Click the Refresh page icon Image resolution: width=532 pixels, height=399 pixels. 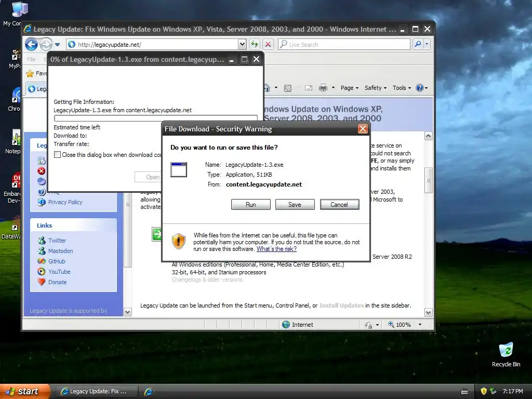[255, 45]
